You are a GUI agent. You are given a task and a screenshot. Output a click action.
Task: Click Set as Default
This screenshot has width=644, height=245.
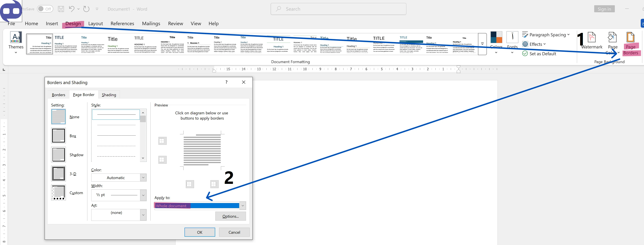pyautogui.click(x=539, y=54)
